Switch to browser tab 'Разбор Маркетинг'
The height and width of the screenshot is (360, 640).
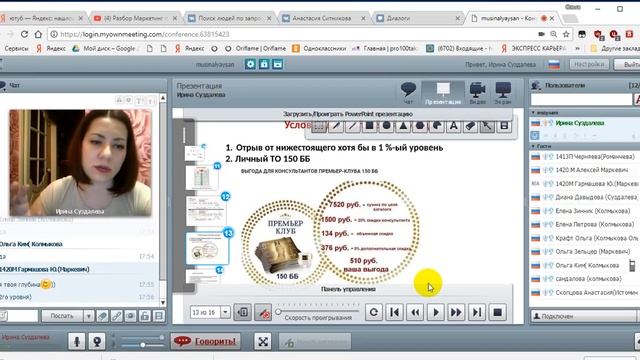136,18
